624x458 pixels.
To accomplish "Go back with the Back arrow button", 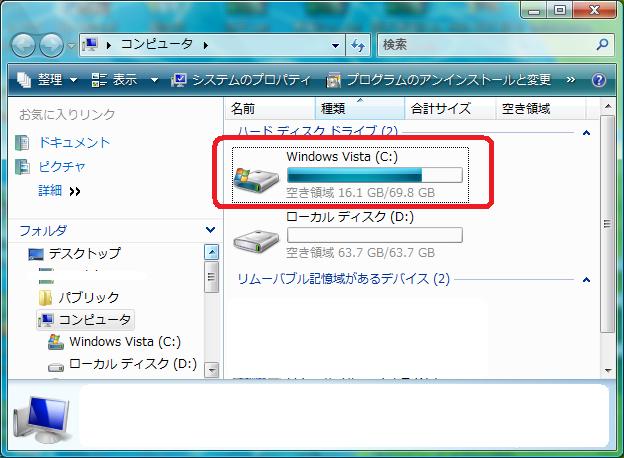I will (x=23, y=45).
